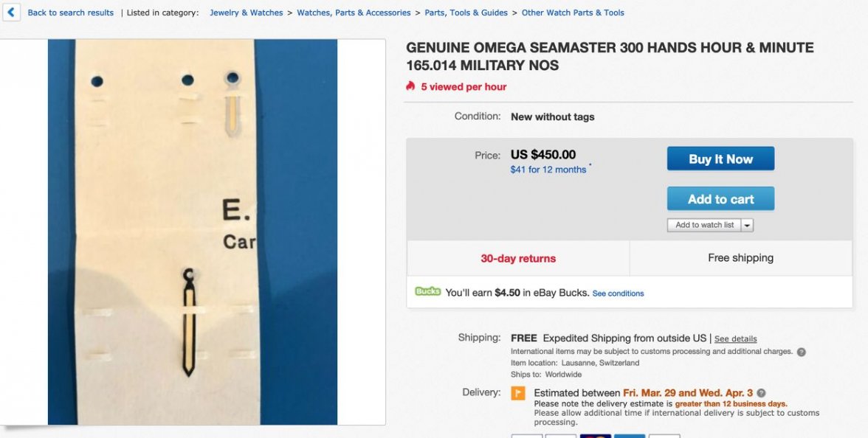Click the red flame popularity icon

(411, 86)
